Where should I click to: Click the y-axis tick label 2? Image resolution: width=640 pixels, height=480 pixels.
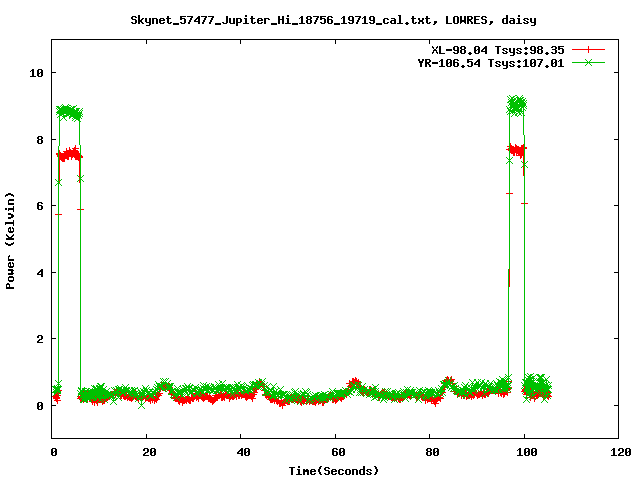click(x=40, y=339)
